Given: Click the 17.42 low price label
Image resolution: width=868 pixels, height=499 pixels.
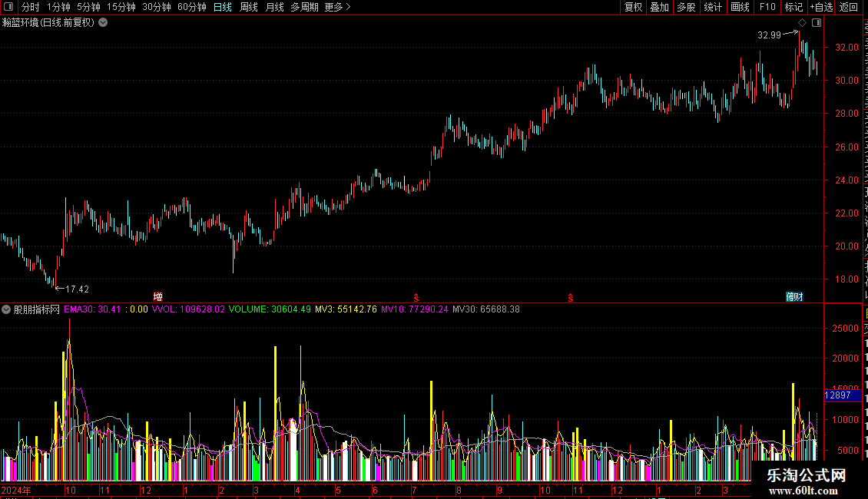Looking at the screenshot, I should (x=77, y=289).
